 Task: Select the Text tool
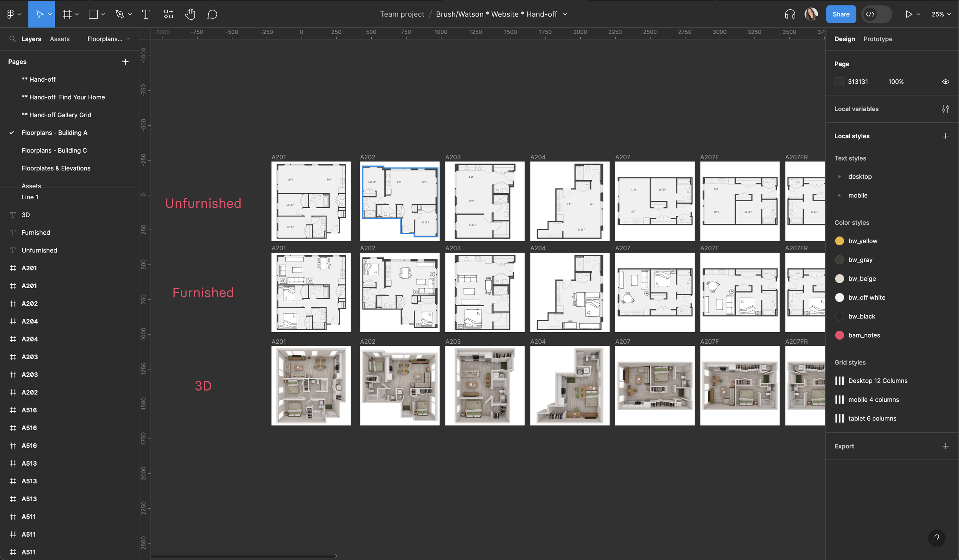(145, 14)
